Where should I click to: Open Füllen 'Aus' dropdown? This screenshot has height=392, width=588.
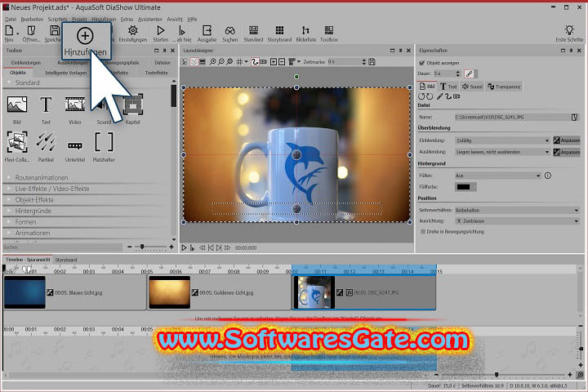tap(497, 176)
